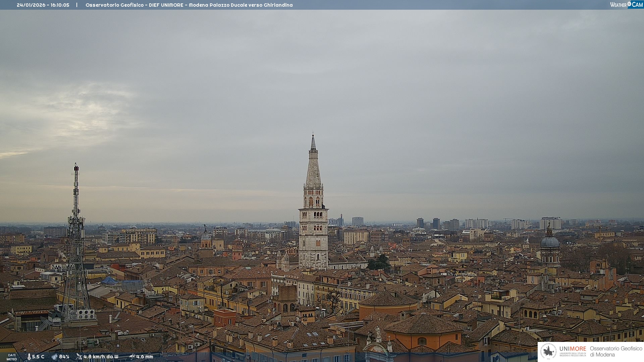Click the Osservatorio Geofisico di Modena text
The width and height of the screenshot is (644, 362).
[616, 351]
